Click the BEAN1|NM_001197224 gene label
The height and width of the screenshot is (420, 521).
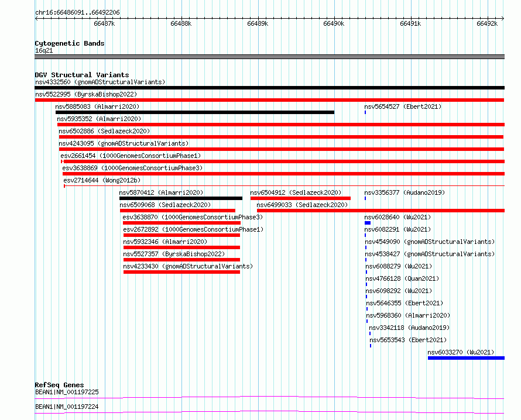[x=67, y=407]
